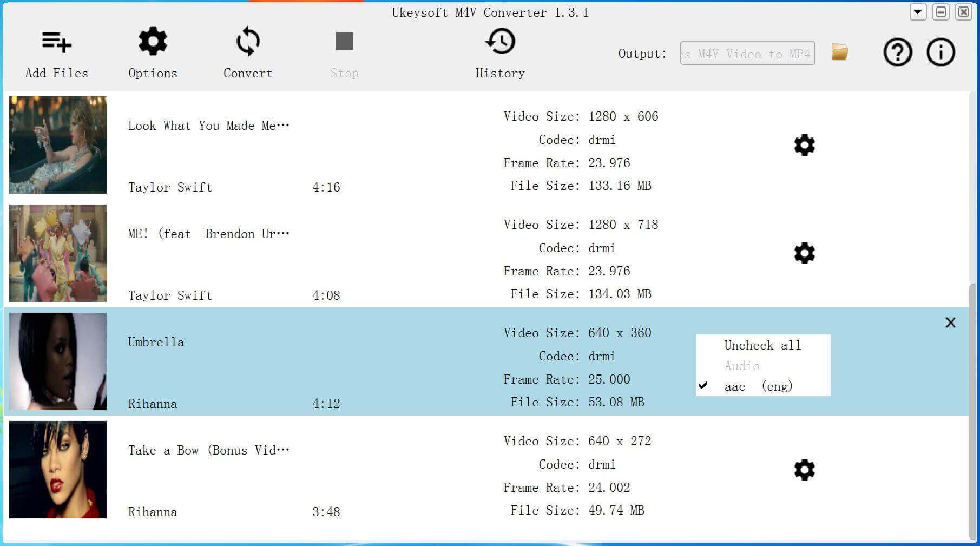The height and width of the screenshot is (546, 980).
Task: Click 'Take a Bow (Bonus Vid…' title
Action: tap(209, 450)
